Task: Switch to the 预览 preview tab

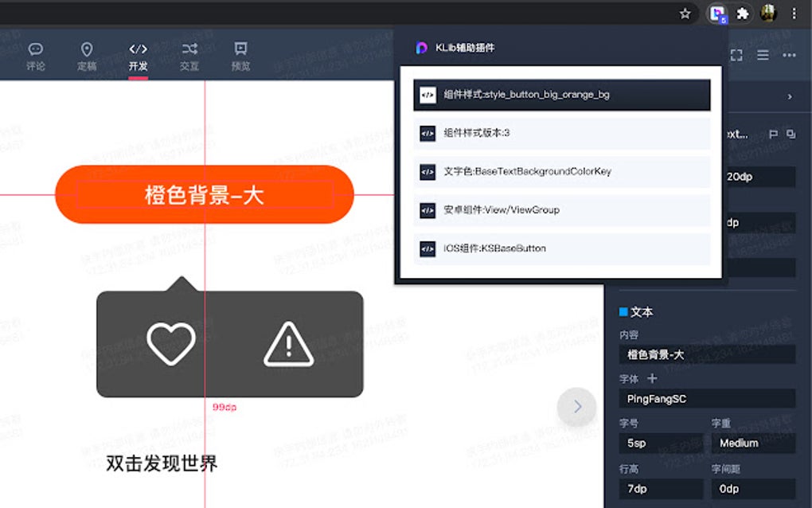Action: (240, 56)
